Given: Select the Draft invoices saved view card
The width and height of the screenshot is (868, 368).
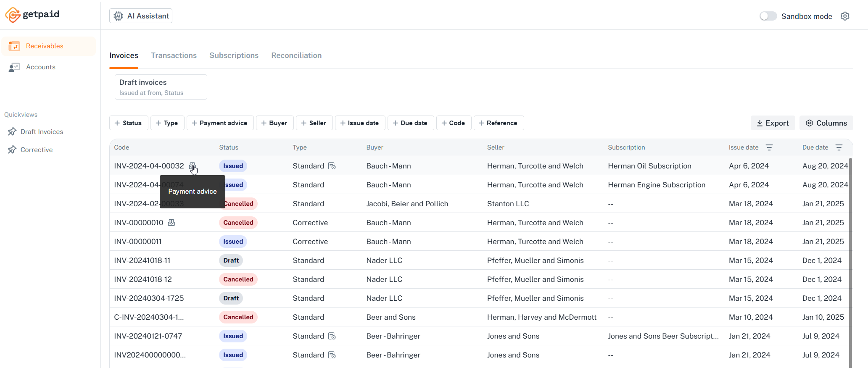Looking at the screenshot, I should (161, 87).
